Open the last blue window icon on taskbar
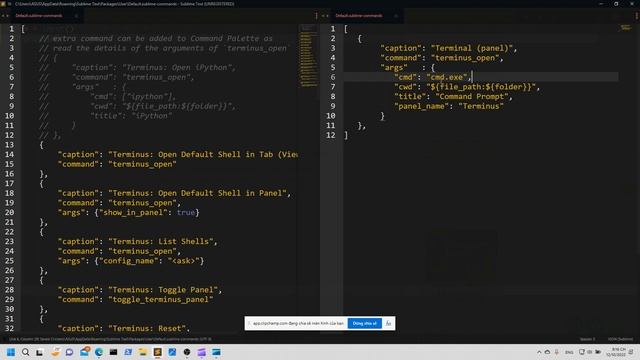 tap(216, 352)
